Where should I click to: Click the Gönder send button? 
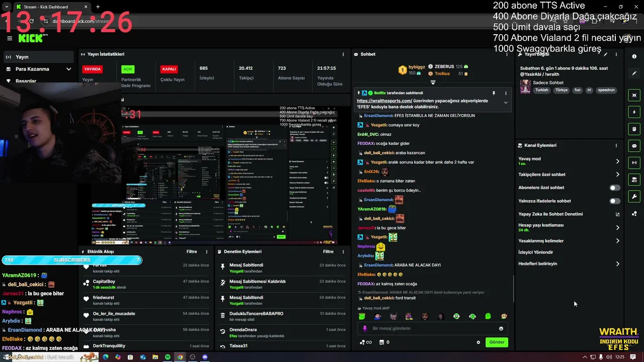click(x=497, y=342)
